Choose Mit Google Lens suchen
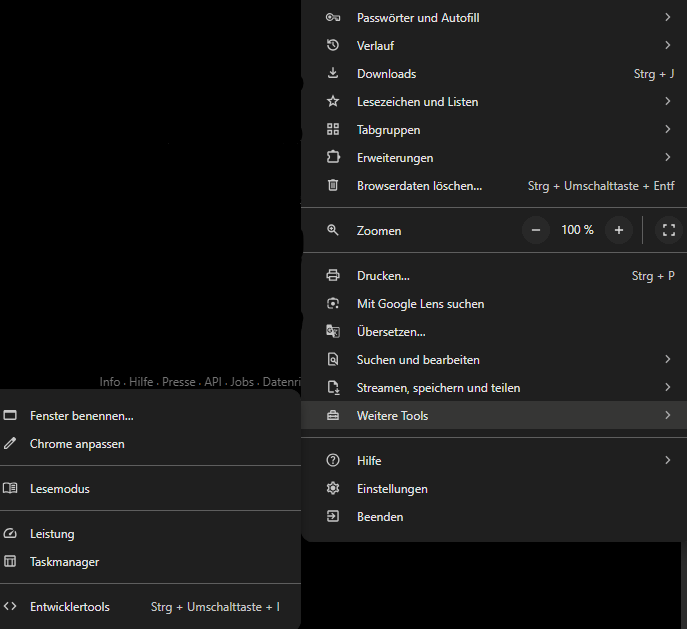Screen dimensions: 687x629 click(x=494, y=304)
